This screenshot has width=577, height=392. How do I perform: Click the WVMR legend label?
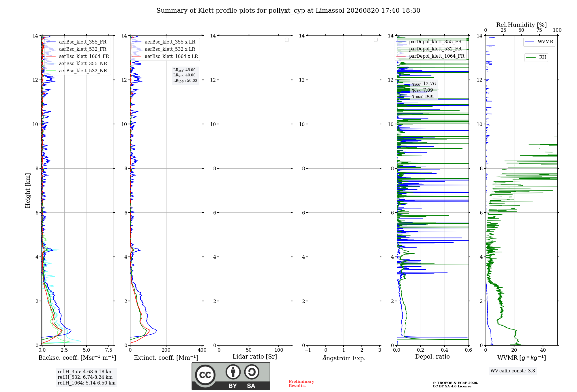(545, 42)
